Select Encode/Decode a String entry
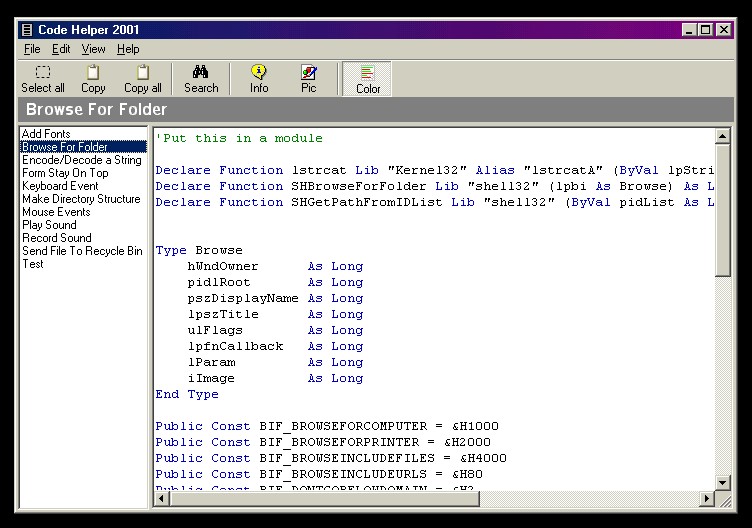 click(83, 160)
